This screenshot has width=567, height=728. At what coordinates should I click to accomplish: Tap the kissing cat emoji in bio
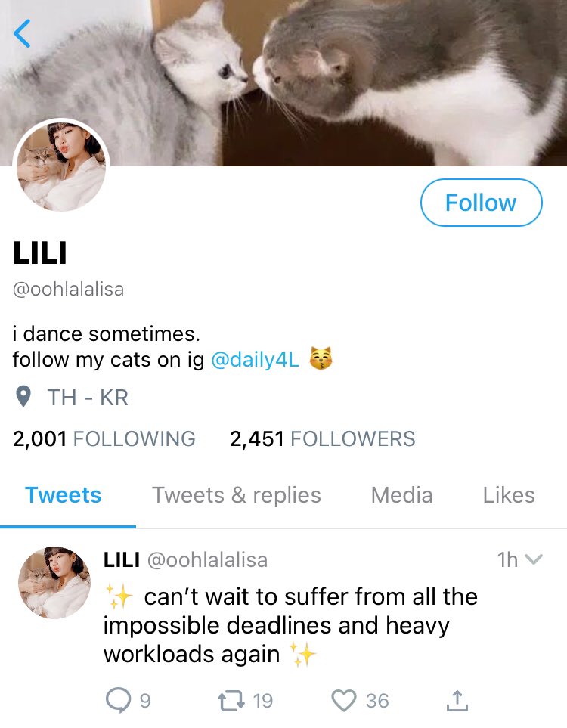(x=321, y=358)
